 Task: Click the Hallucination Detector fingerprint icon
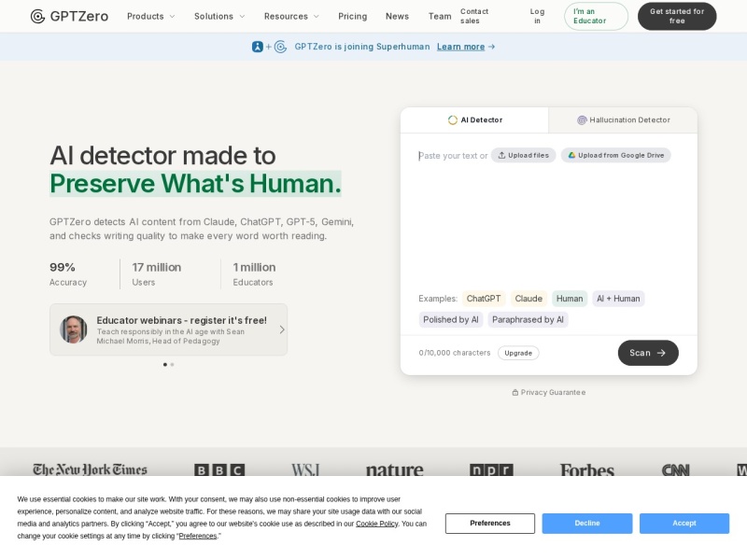click(582, 120)
